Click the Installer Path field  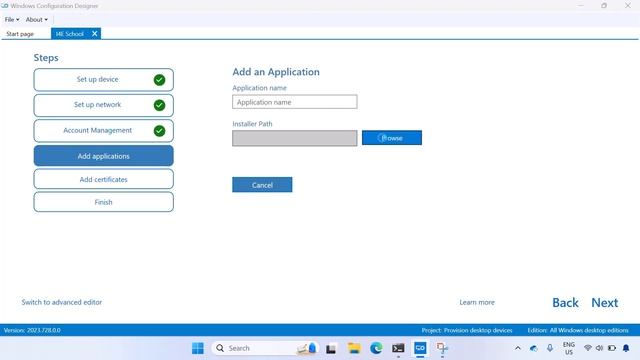(x=295, y=138)
